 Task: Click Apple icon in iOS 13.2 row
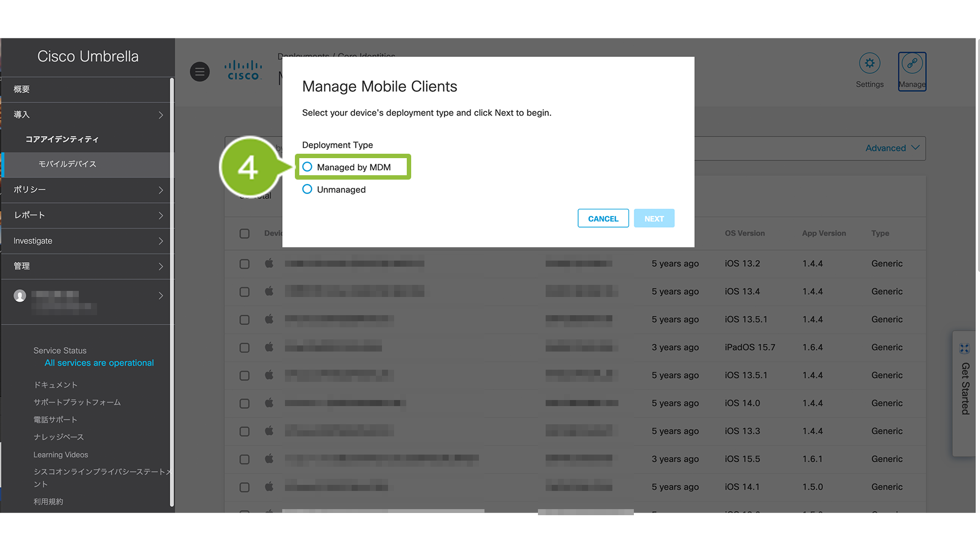(x=269, y=263)
